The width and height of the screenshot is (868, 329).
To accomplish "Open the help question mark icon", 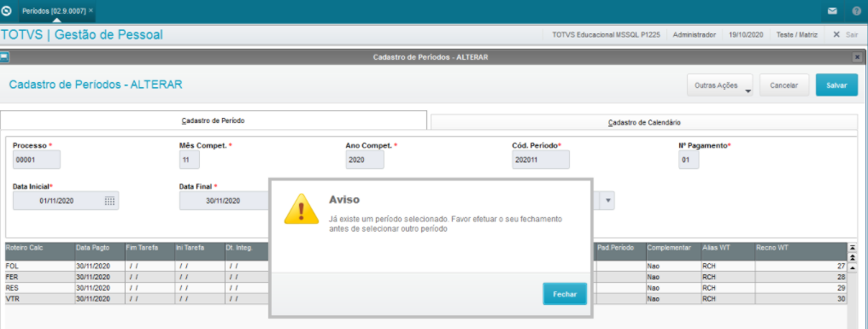I will tap(856, 10).
